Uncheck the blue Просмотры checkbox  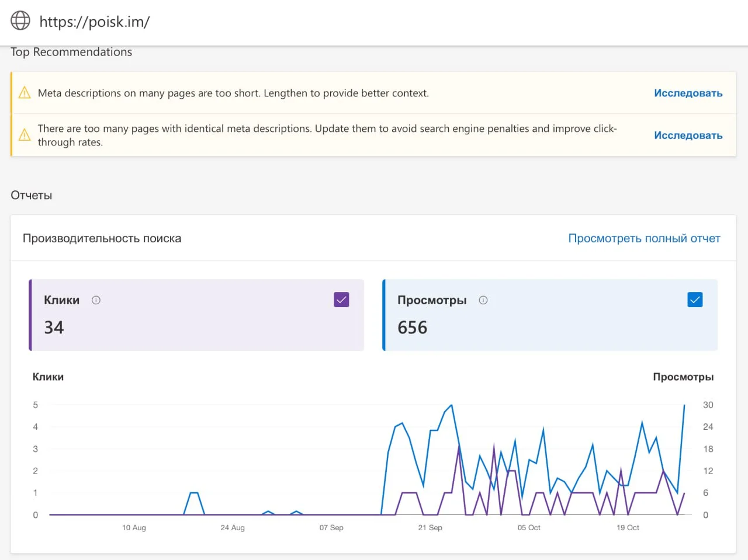pyautogui.click(x=695, y=300)
